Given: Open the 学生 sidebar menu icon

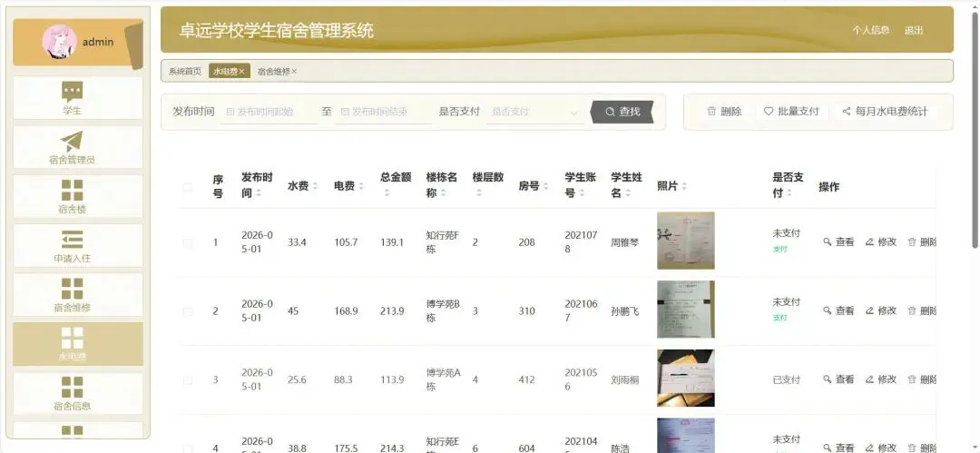Looking at the screenshot, I should click(x=72, y=92).
